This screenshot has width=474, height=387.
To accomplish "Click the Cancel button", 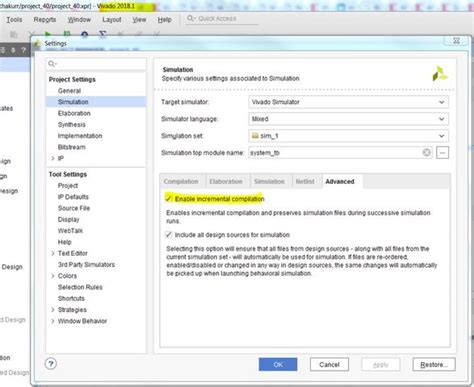I will 329,365.
